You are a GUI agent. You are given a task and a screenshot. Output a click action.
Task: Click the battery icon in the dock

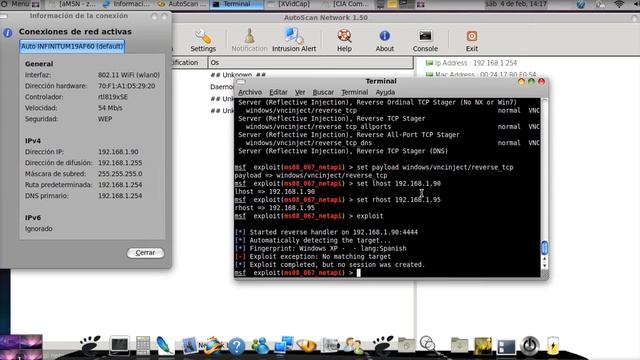click(x=553, y=345)
